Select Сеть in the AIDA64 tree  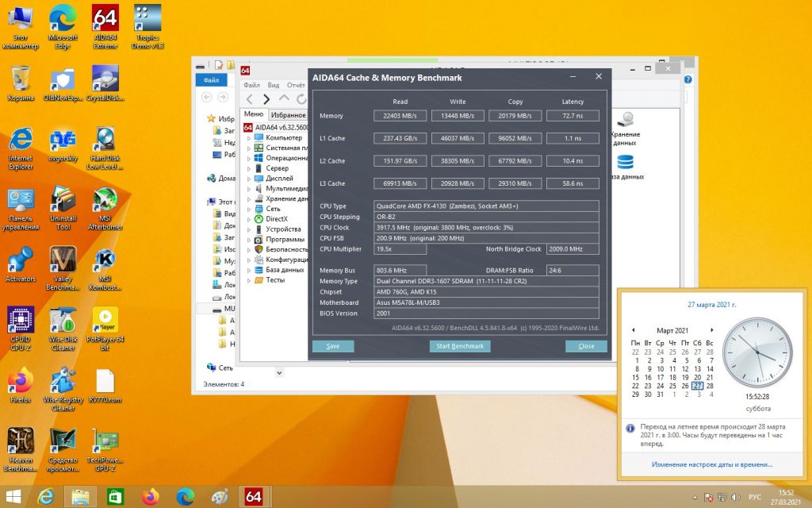273,209
